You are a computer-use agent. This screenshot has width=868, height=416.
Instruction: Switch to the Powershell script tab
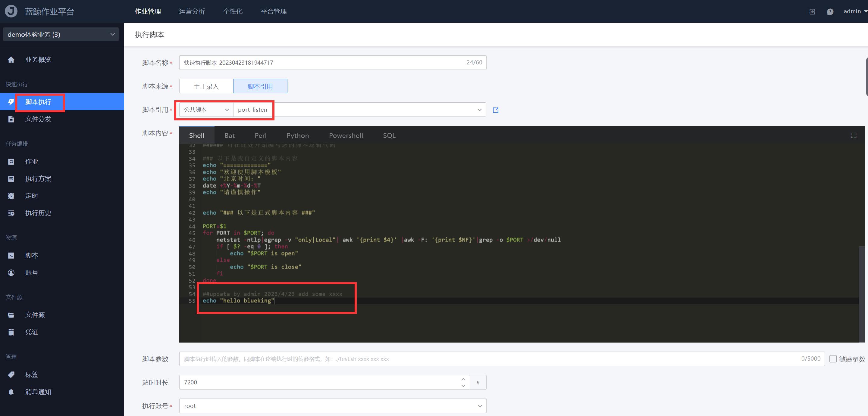[346, 135]
